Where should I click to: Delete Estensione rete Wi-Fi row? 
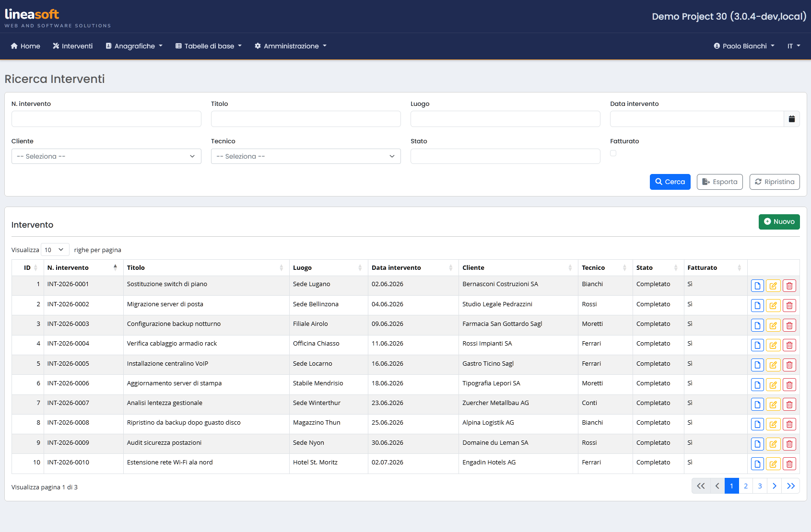coord(789,464)
